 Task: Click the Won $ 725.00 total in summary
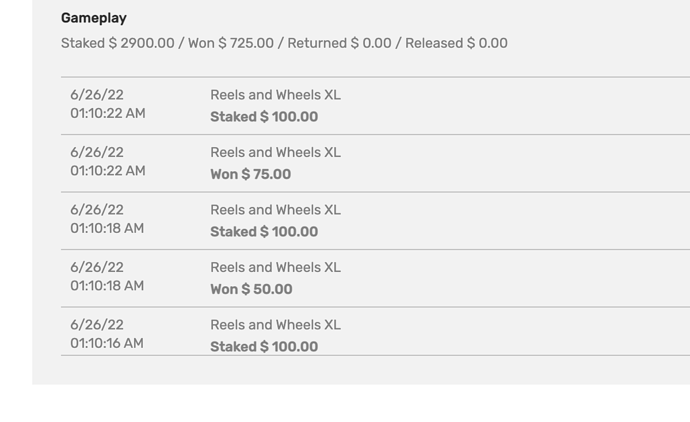click(231, 43)
